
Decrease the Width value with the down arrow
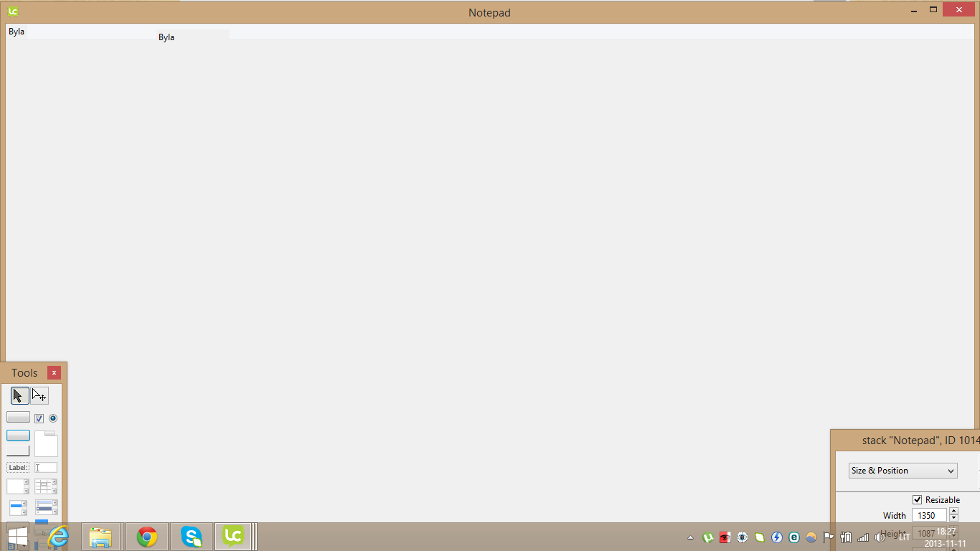tap(953, 518)
